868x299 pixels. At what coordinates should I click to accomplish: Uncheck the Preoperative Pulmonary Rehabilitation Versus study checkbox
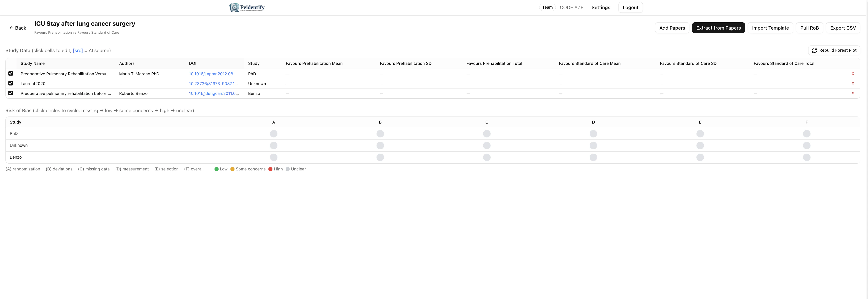(11, 73)
